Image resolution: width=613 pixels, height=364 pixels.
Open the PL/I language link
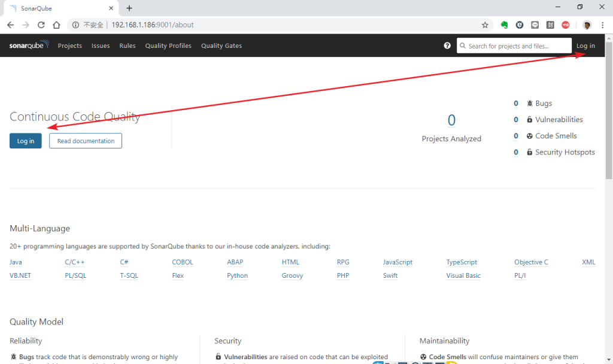coord(520,275)
